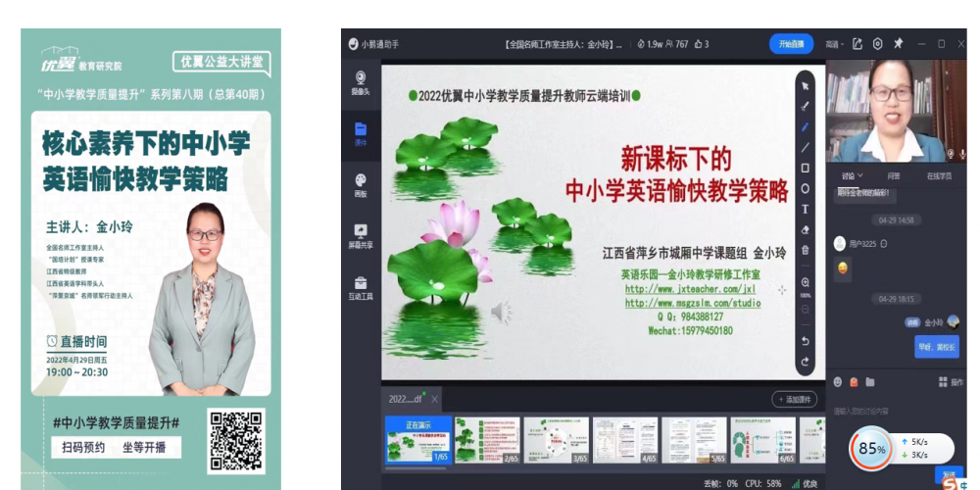Viewport: 980px width, 490px height.
Task: Pin the window with pushpin icon
Action: pos(898,44)
